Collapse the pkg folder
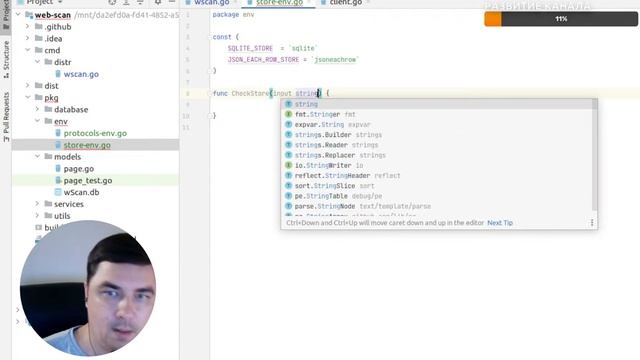The height and width of the screenshot is (360, 640). (x=27, y=98)
